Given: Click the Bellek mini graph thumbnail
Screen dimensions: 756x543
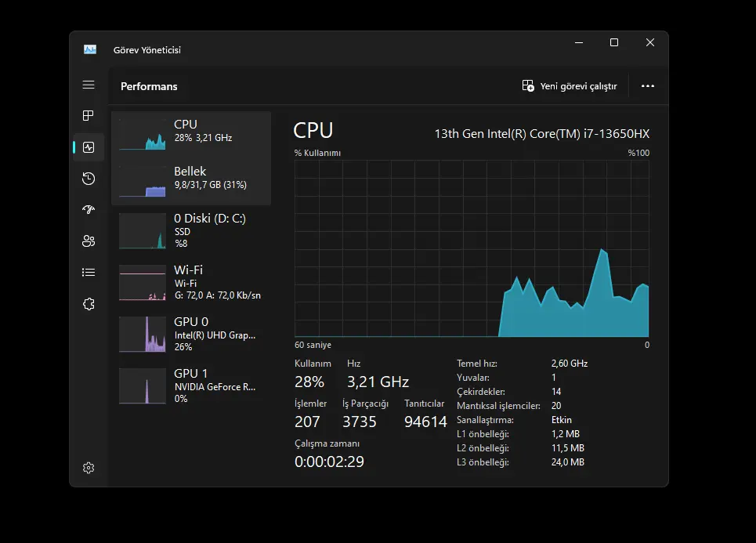Looking at the screenshot, I should 143,181.
